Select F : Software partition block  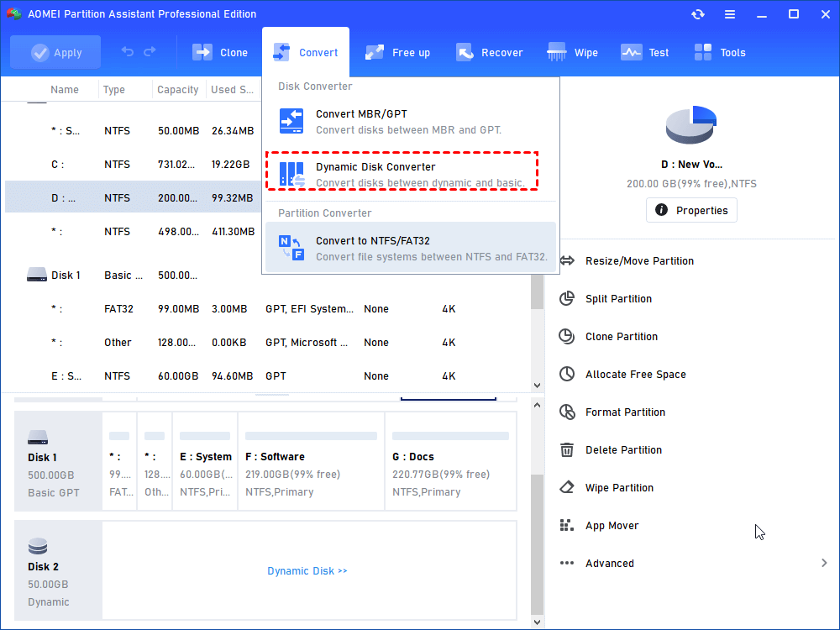pyautogui.click(x=312, y=462)
